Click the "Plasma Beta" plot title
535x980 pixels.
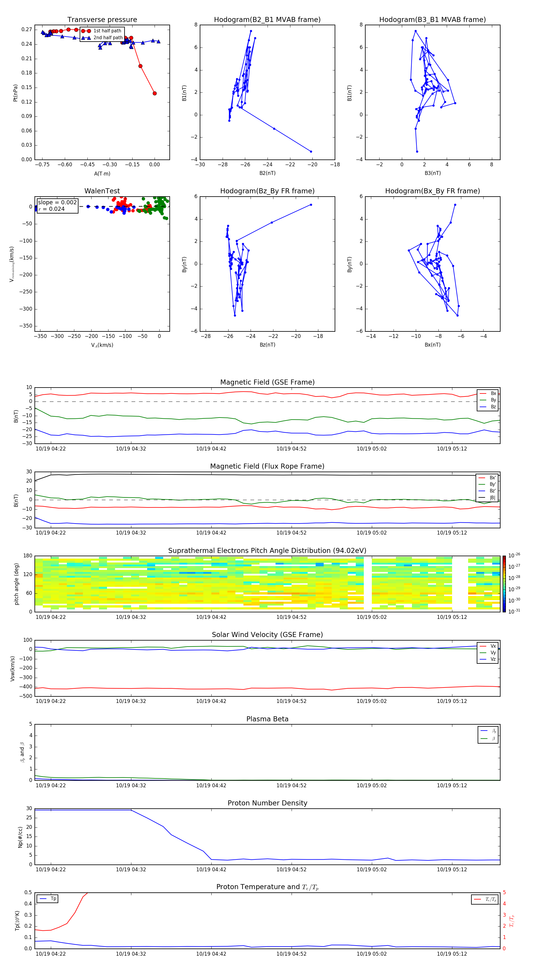click(x=267, y=719)
